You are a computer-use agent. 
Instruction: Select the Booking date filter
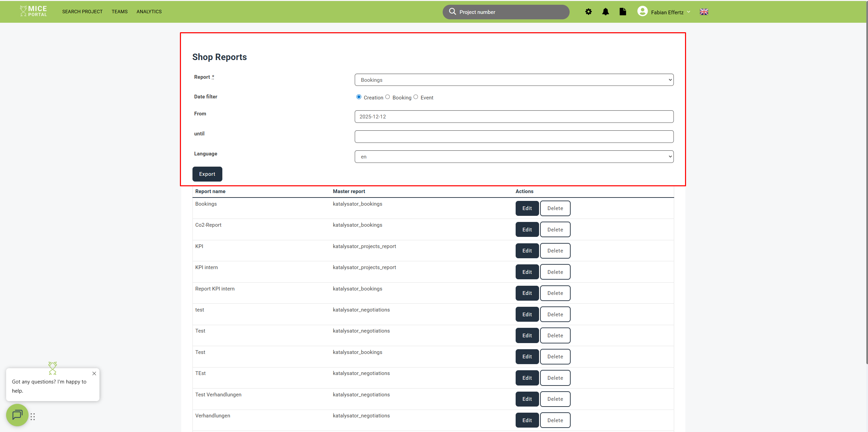pyautogui.click(x=388, y=97)
